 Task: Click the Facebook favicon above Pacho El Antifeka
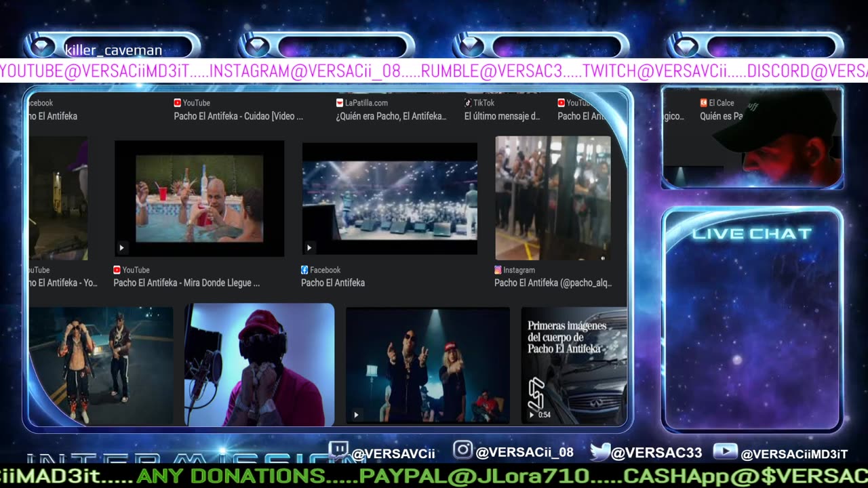click(x=304, y=270)
